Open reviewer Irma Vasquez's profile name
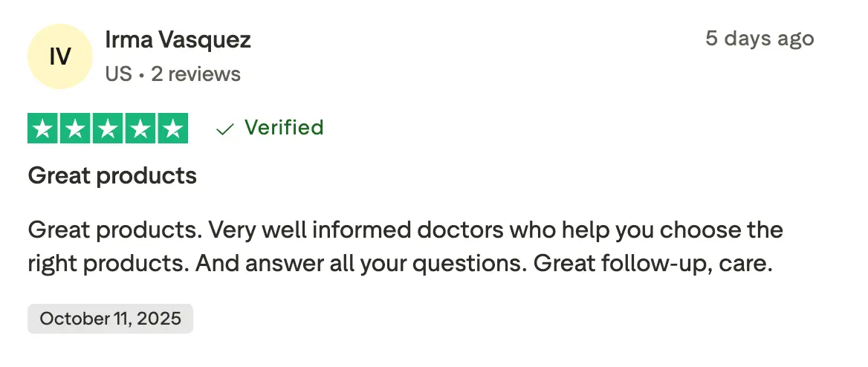The width and height of the screenshot is (868, 367). (x=178, y=39)
